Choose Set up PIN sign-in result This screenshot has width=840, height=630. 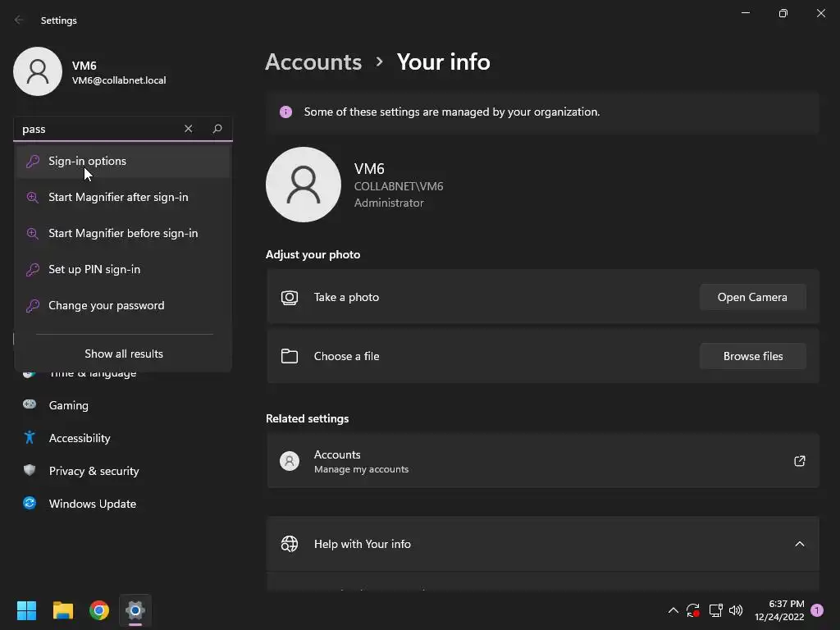click(x=94, y=269)
